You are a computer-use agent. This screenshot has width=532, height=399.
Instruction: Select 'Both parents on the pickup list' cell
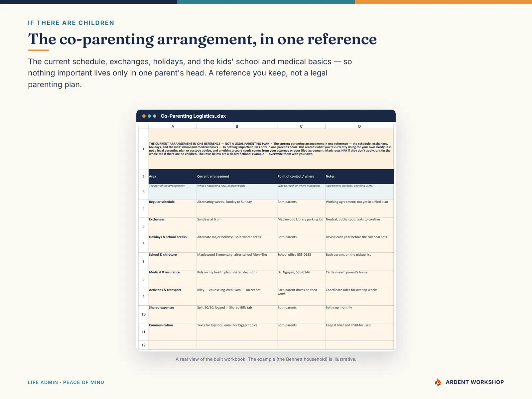pyautogui.click(x=359, y=261)
